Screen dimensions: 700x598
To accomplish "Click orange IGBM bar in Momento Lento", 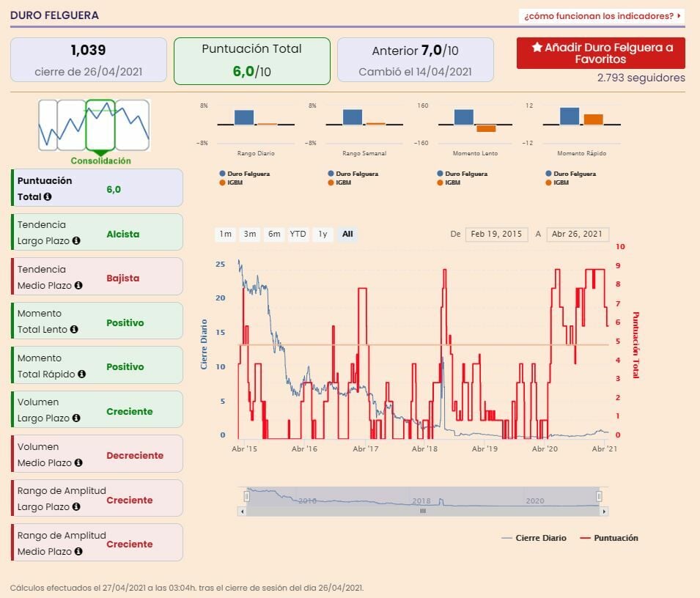I will coord(486,128).
